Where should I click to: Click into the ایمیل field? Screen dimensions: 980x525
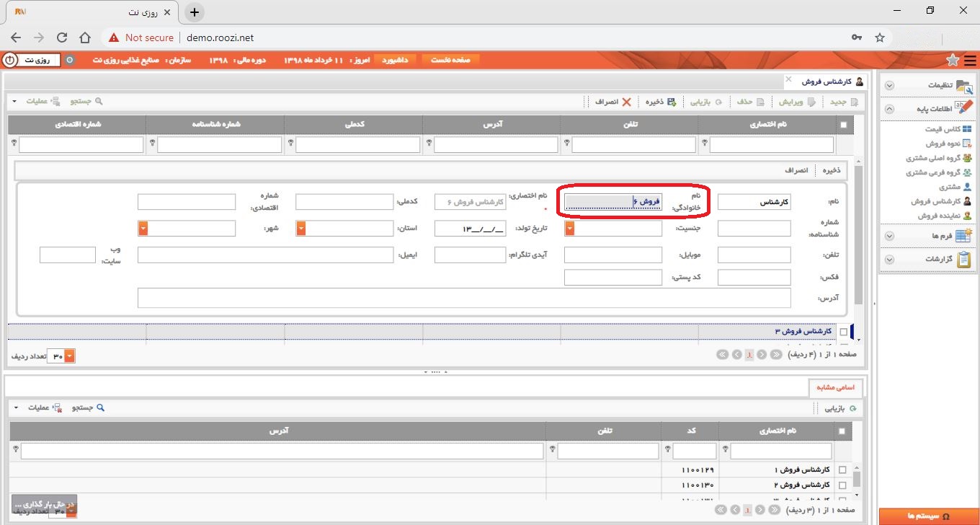pos(266,255)
